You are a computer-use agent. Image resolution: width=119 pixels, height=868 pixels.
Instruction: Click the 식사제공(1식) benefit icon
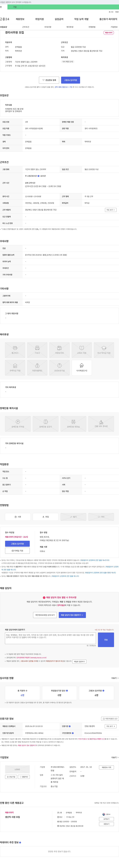82,368
